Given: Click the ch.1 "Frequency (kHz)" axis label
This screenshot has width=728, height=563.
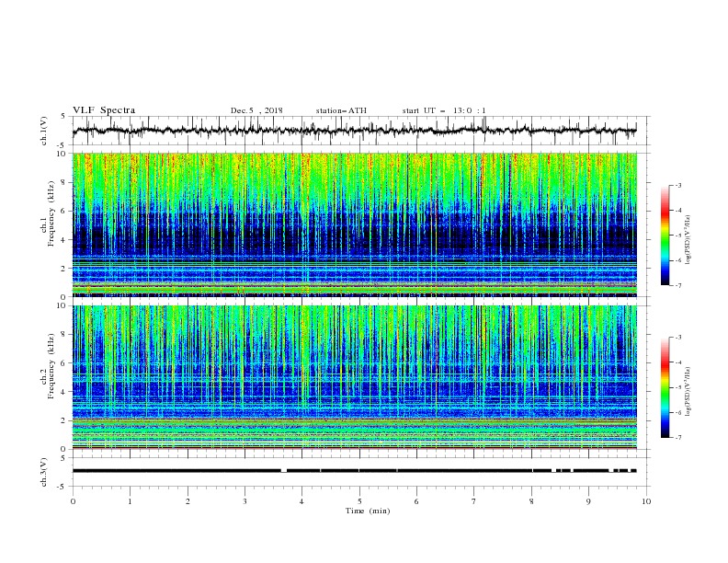Looking at the screenshot, I should point(51,213).
